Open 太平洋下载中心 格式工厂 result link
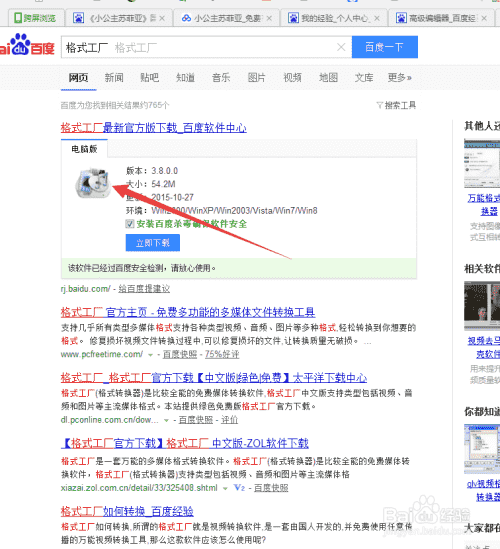Viewport: 500px width, 549px height. [214, 377]
